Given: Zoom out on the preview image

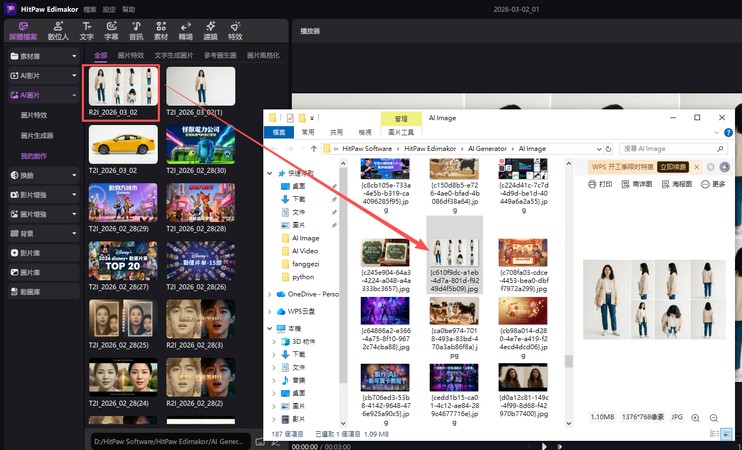Looking at the screenshot, I should pyautogui.click(x=714, y=418).
